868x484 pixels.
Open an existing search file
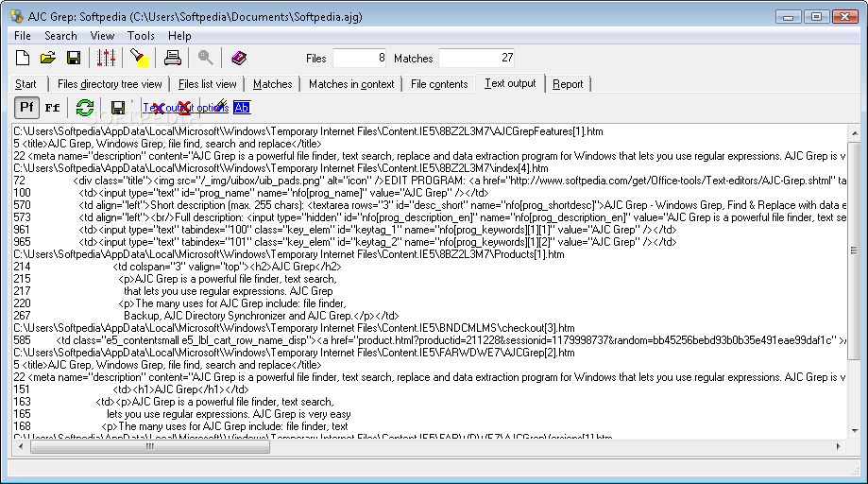(x=48, y=58)
